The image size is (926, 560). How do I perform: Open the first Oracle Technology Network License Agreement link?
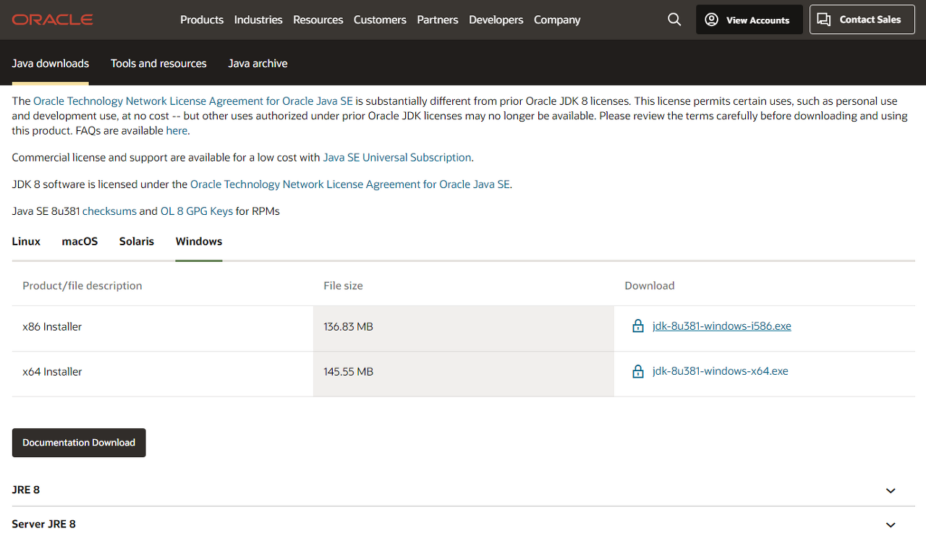(x=193, y=101)
